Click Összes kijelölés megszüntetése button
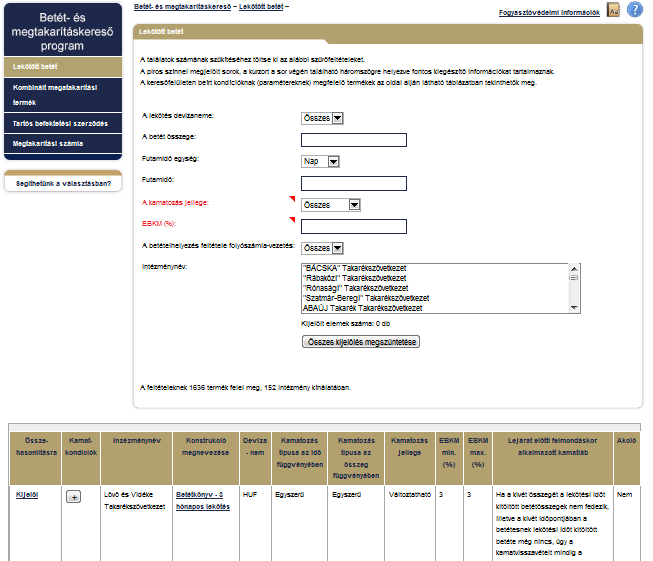The image size is (653, 561). click(361, 342)
